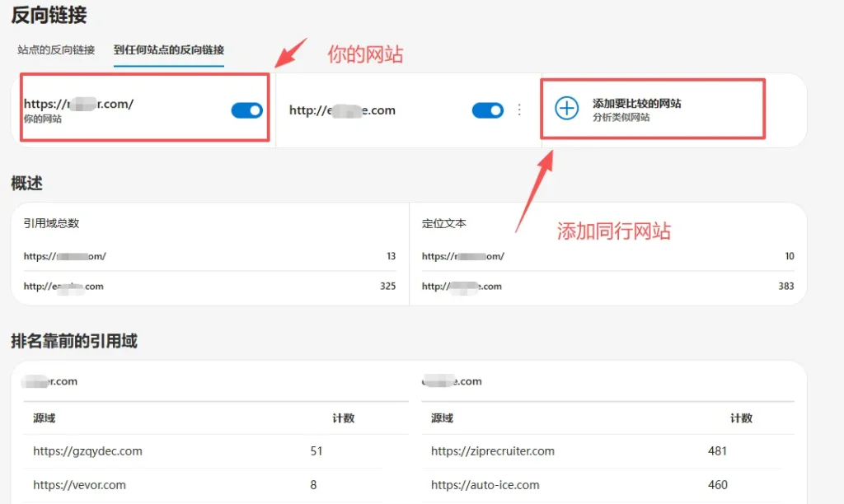Click the 计数 header in the right table
Screen dimensions: 844x504
(x=741, y=418)
